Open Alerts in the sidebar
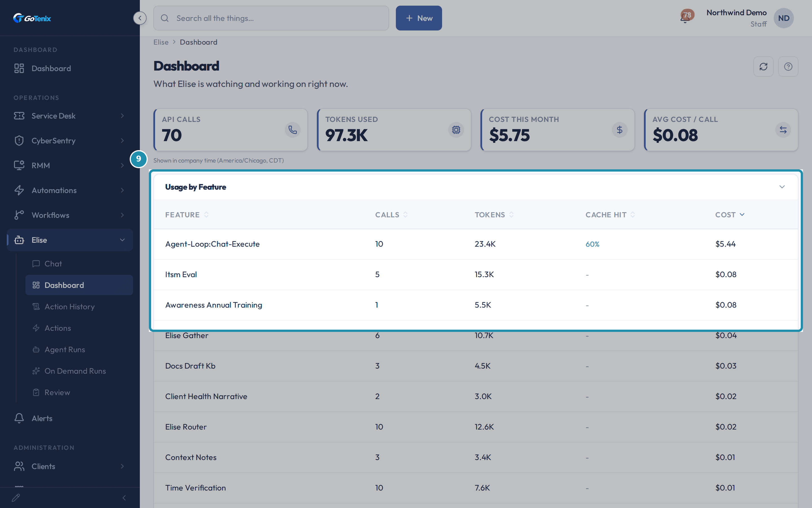Image resolution: width=812 pixels, height=508 pixels. (70, 418)
